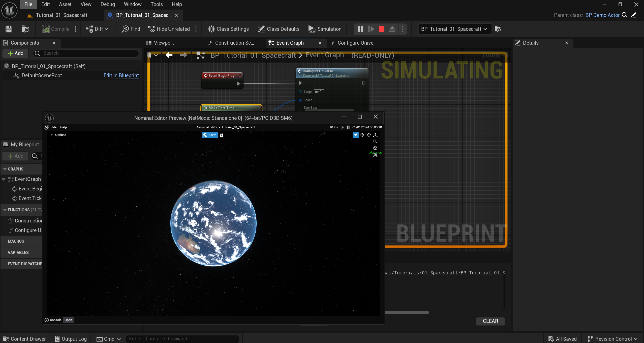
Task: Open the Debug menu
Action: pos(108,4)
